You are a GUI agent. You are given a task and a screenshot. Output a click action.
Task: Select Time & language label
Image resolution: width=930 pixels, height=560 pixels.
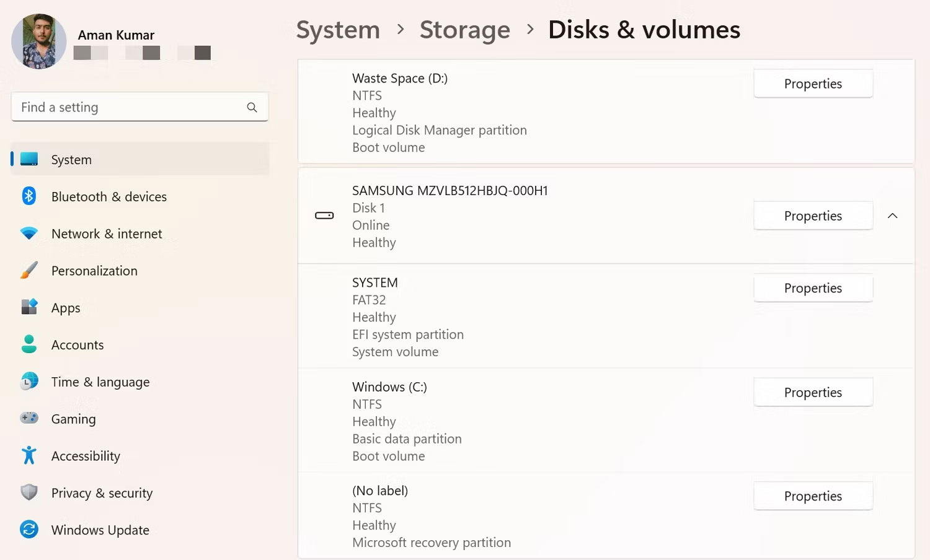pyautogui.click(x=100, y=382)
